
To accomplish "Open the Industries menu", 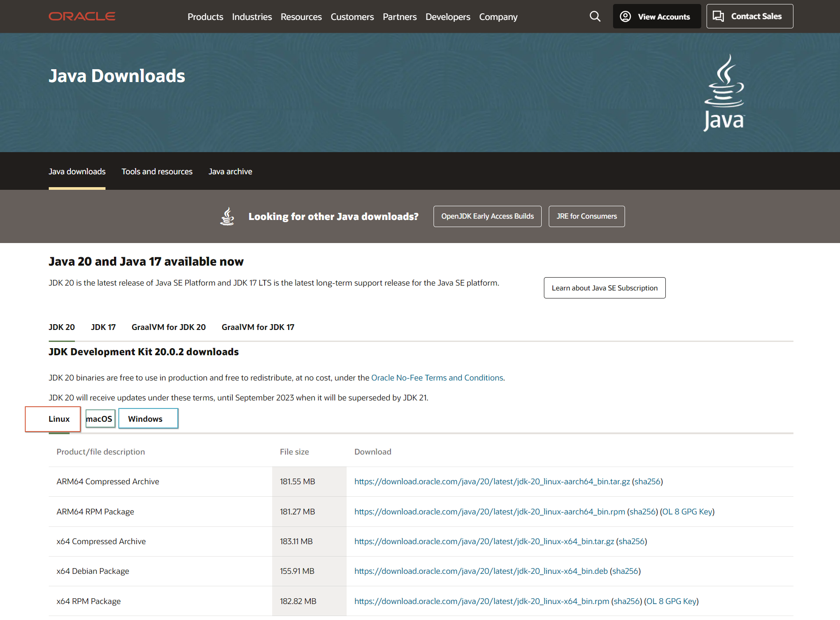I will 252,17.
